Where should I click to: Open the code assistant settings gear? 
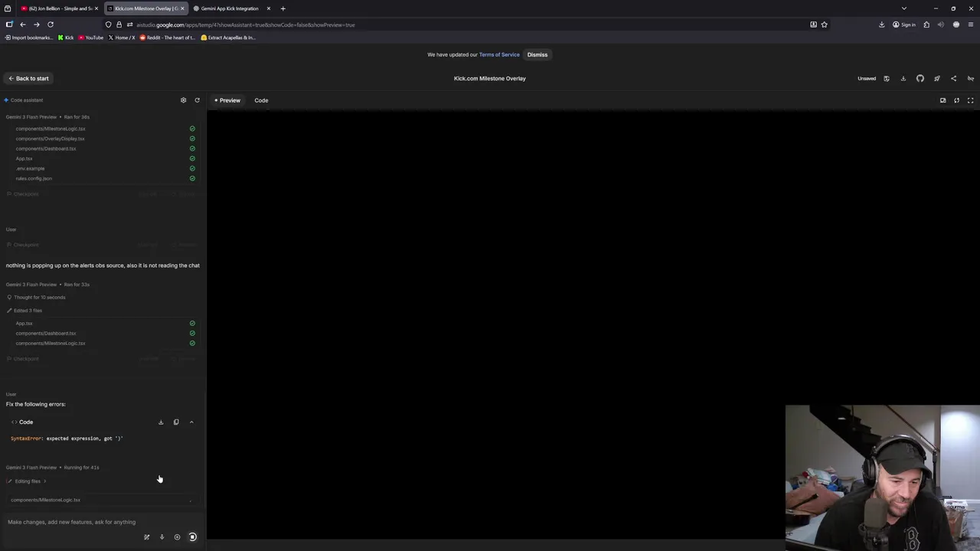click(x=183, y=100)
